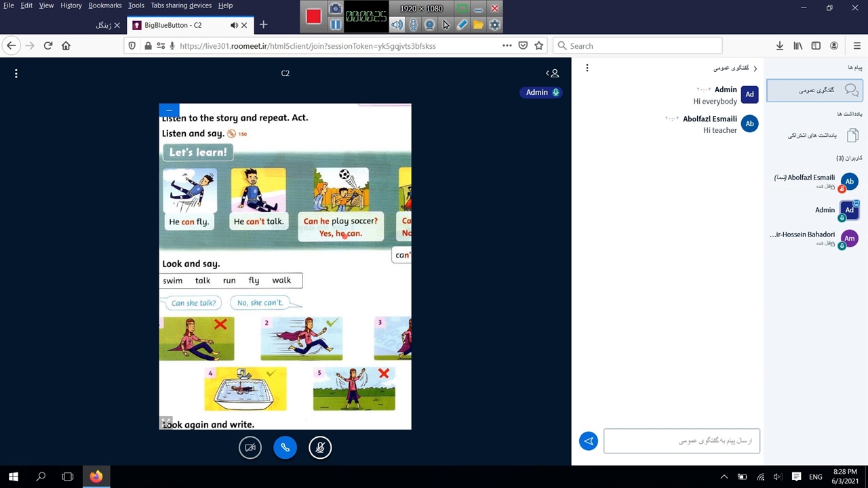Take a screenshot with the recorder camera icon

click(335, 9)
